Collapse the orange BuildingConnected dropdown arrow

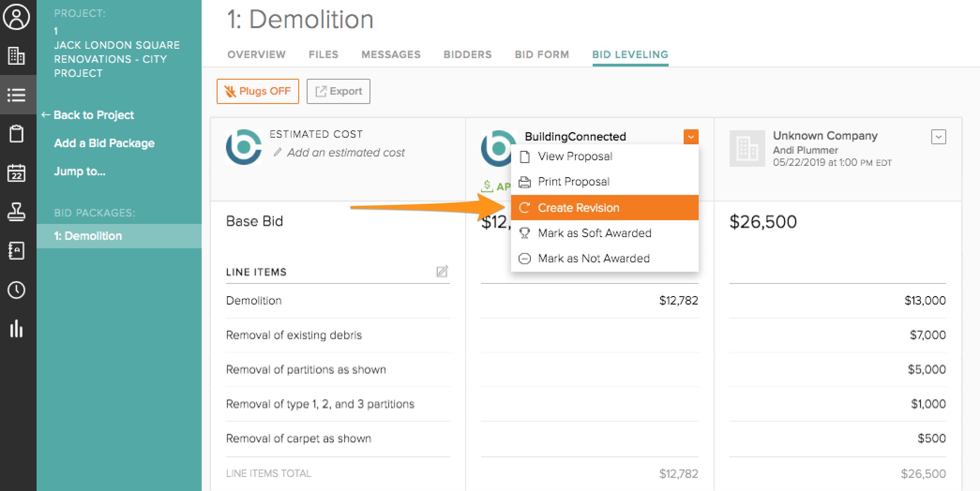[691, 137]
